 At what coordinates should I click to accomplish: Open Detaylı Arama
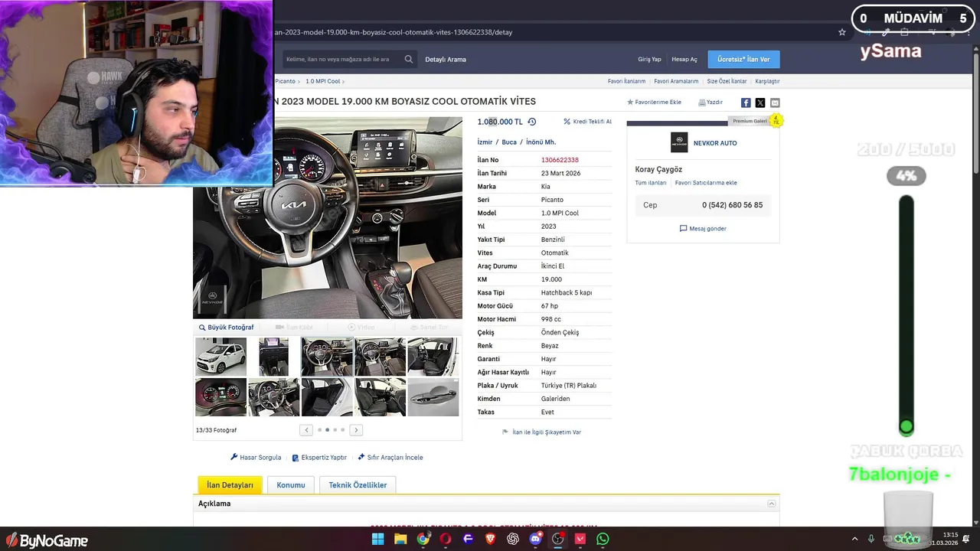point(446,59)
